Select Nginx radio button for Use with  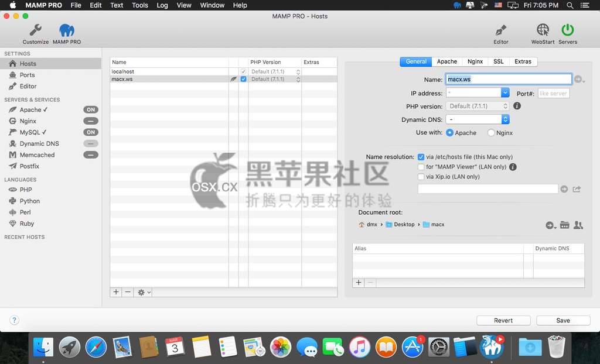tap(491, 133)
